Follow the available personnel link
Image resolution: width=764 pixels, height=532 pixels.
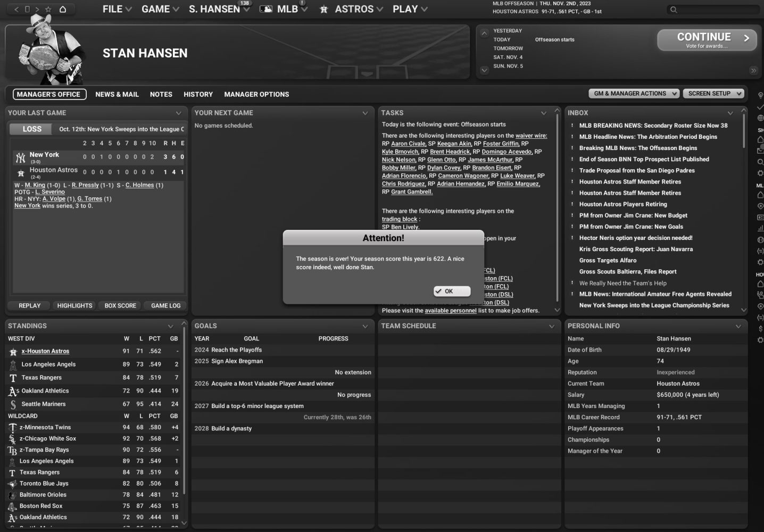(x=451, y=311)
